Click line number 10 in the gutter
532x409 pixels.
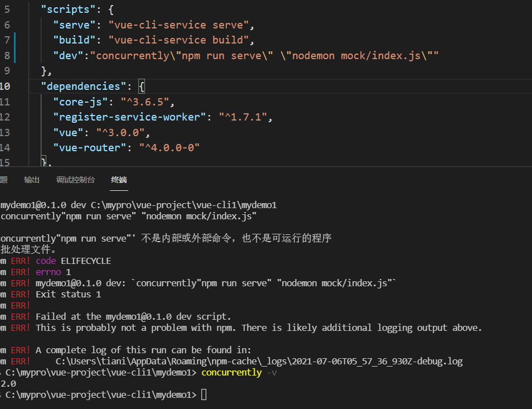tap(5, 86)
